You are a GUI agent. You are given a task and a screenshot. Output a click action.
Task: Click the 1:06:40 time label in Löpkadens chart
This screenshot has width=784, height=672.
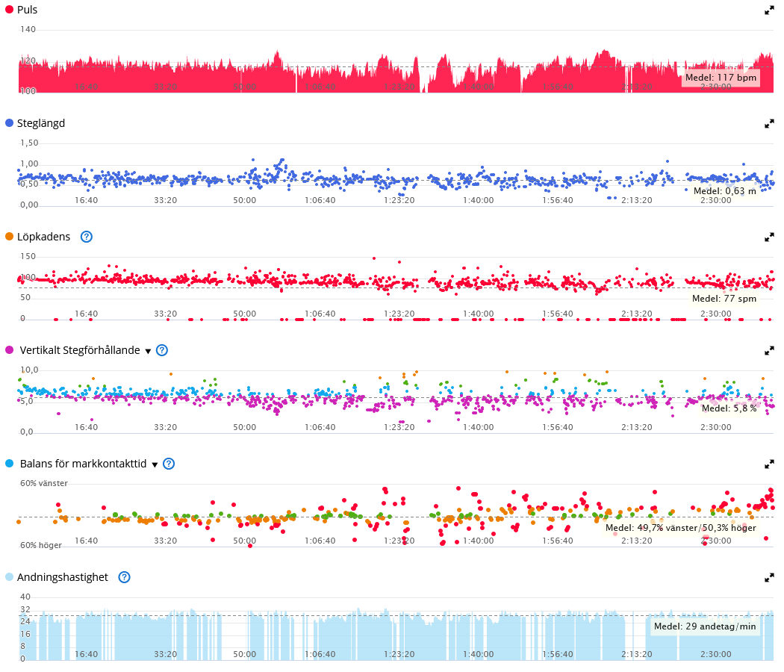click(x=320, y=314)
